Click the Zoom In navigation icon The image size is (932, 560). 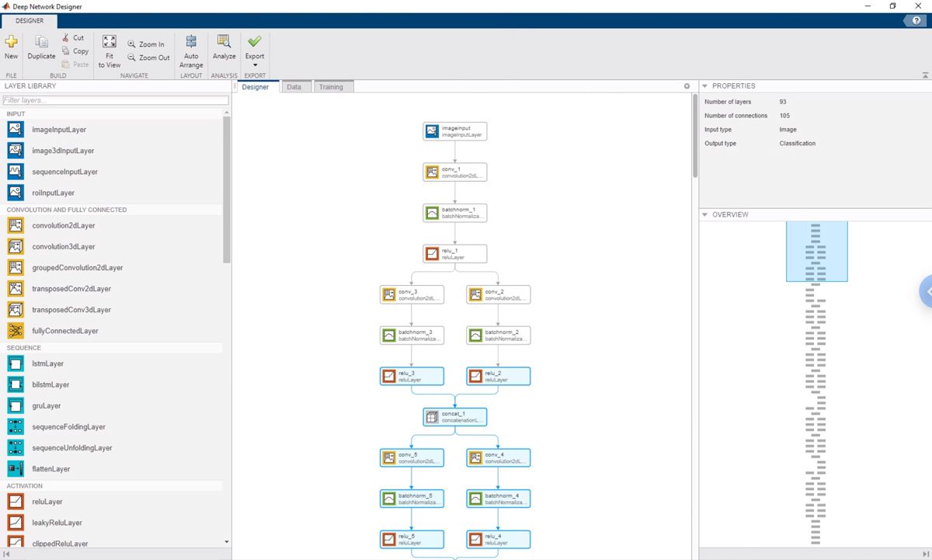pyautogui.click(x=147, y=43)
